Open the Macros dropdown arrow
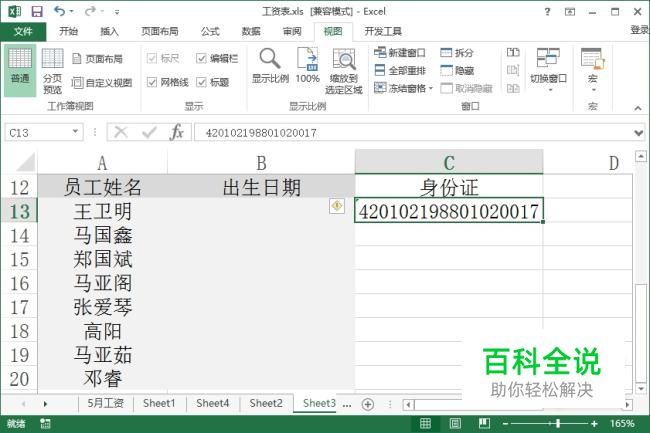650x433 pixels. (x=593, y=90)
